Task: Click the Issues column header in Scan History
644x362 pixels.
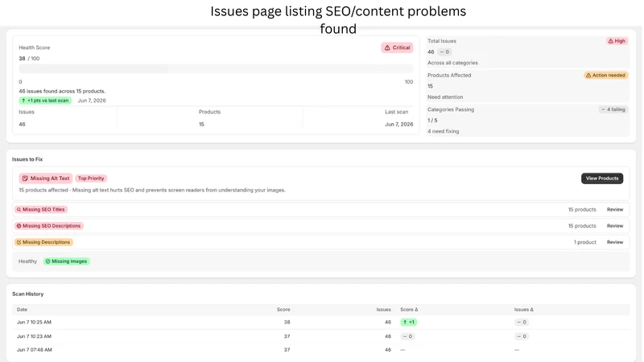Action: point(384,310)
